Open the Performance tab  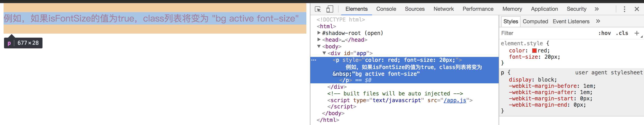[478, 9]
